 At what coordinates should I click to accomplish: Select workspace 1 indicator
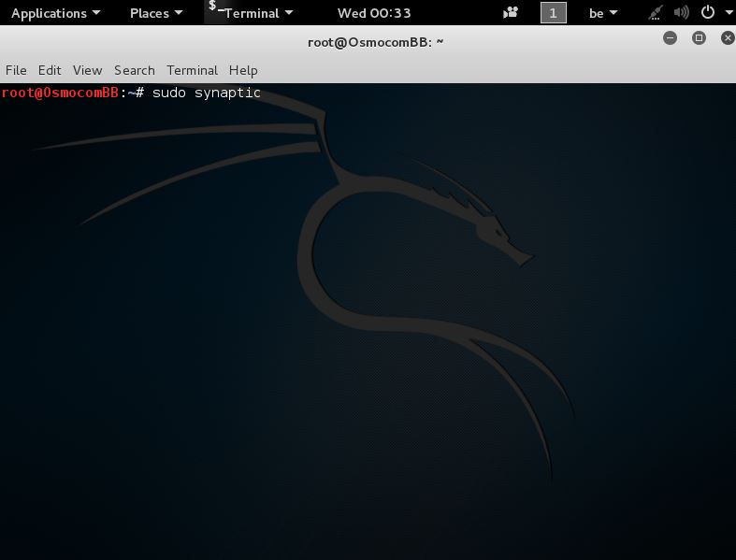(553, 13)
